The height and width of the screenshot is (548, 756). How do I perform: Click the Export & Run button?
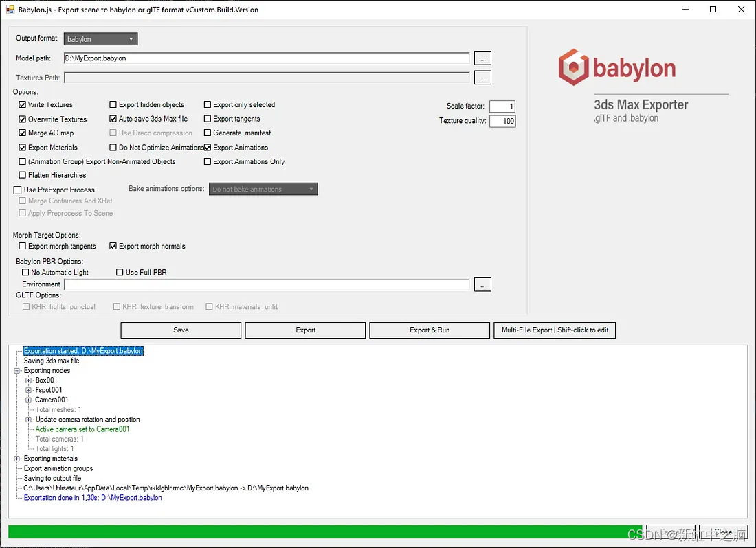pyautogui.click(x=430, y=330)
